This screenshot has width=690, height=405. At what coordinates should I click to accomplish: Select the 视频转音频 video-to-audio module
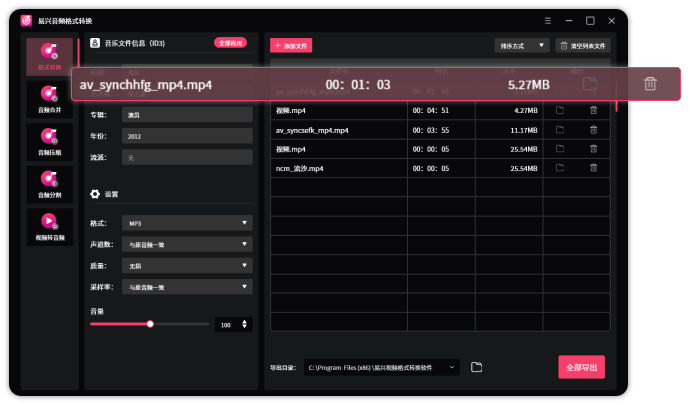pyautogui.click(x=50, y=226)
